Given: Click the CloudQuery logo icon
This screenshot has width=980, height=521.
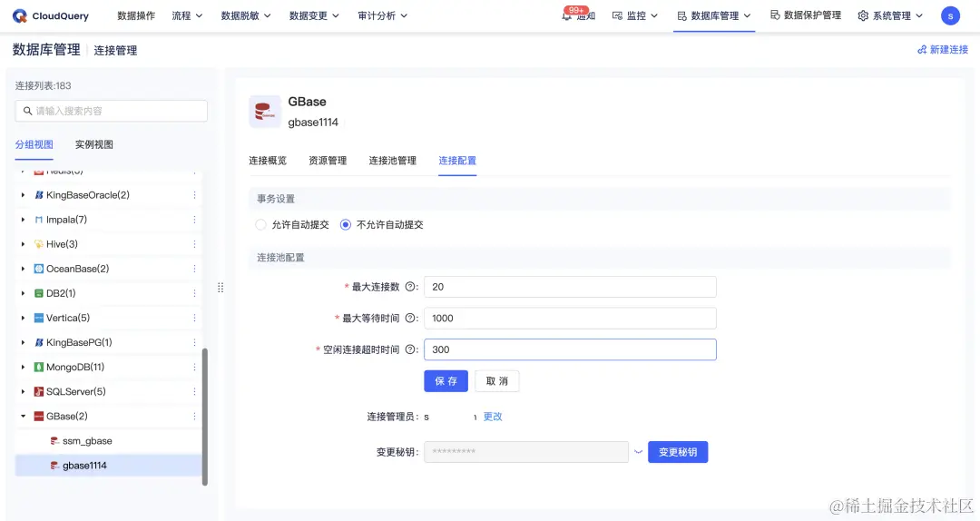Looking at the screenshot, I should click(20, 16).
